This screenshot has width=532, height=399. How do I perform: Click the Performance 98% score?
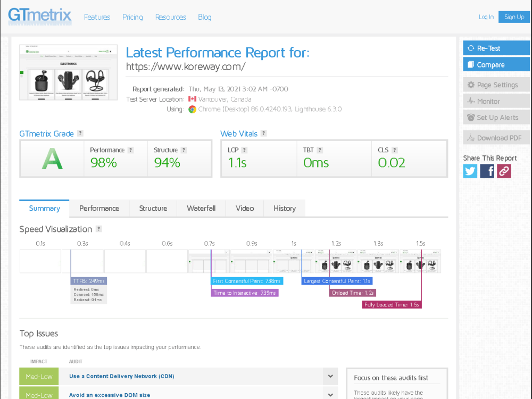click(104, 163)
